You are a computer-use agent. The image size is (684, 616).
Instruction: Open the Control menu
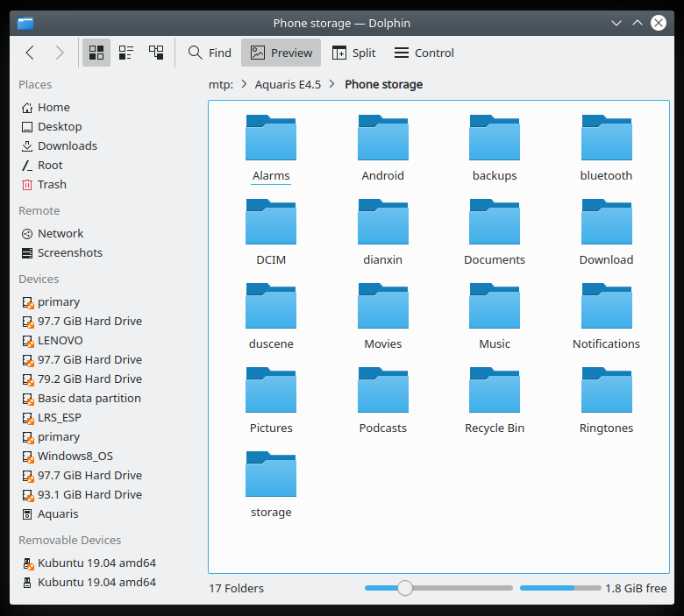(x=424, y=53)
